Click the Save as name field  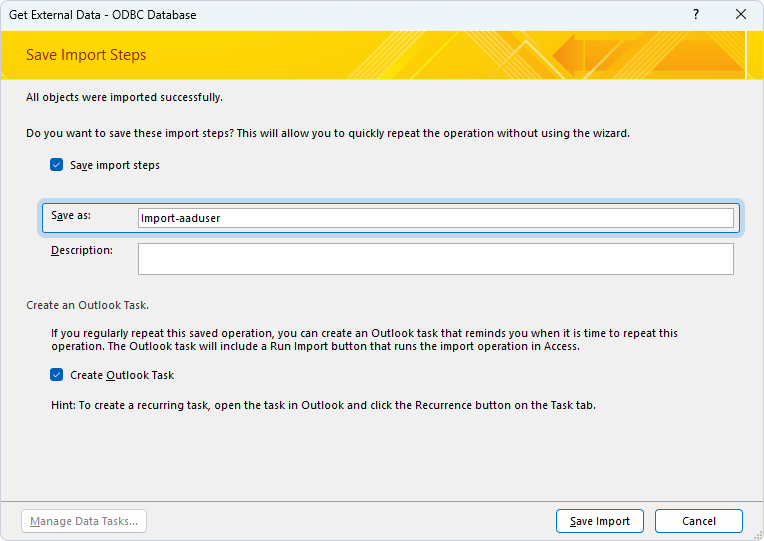point(436,218)
